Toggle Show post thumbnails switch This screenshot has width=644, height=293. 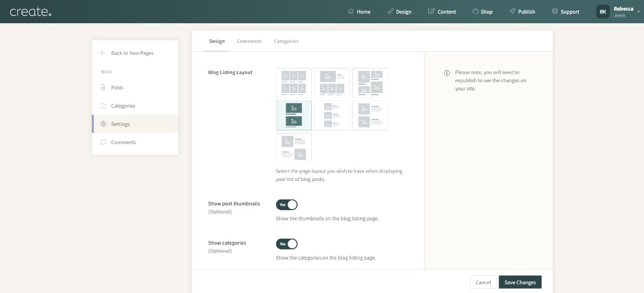pos(287,204)
